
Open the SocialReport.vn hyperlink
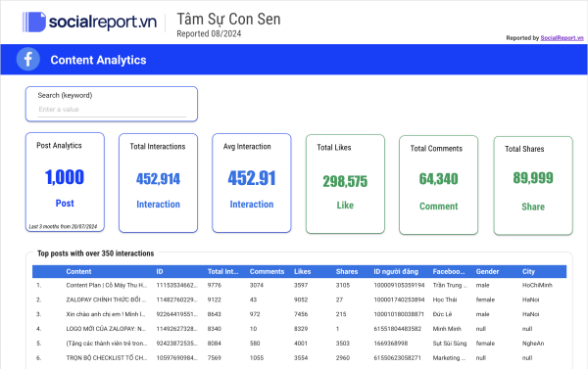tap(562, 38)
